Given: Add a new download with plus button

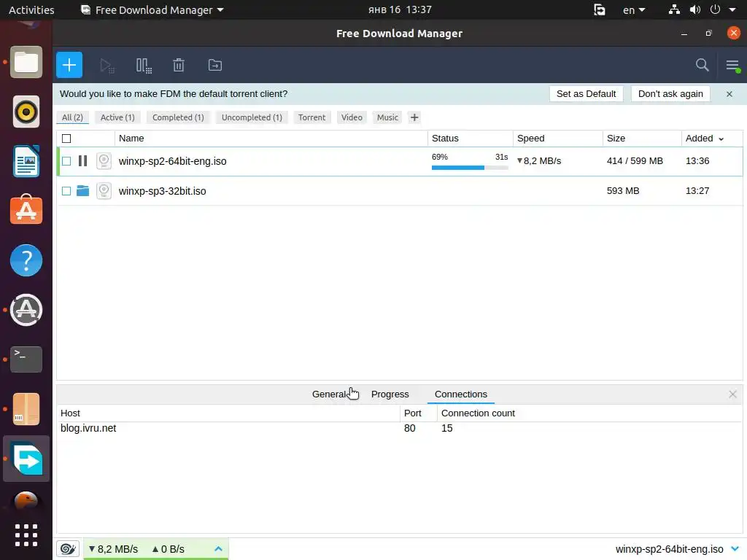Looking at the screenshot, I should tap(69, 65).
